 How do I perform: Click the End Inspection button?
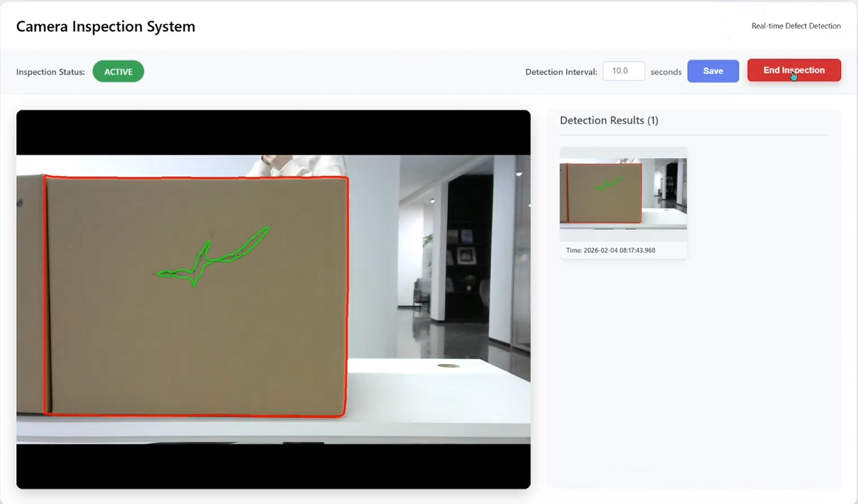794,71
